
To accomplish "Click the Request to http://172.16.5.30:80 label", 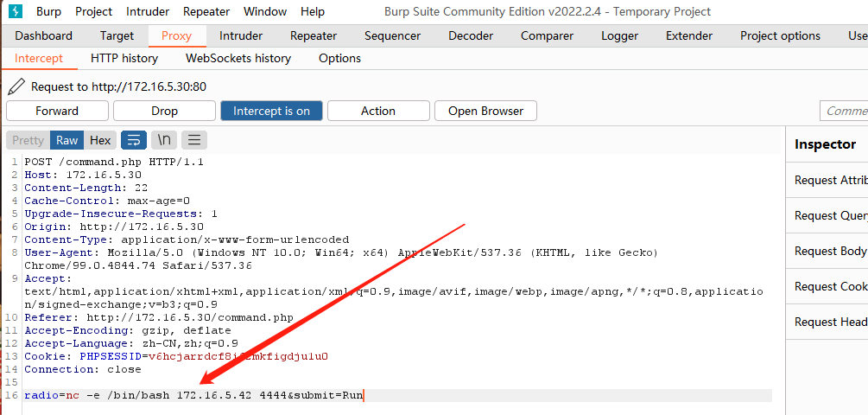I will coord(119,86).
